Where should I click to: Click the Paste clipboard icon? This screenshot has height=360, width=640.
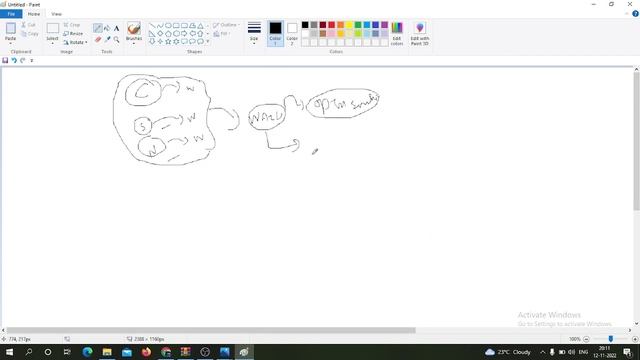11,29
